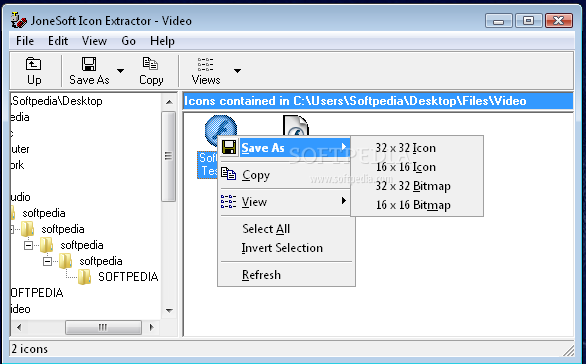
Task: Click the horizontal scroll right arrow
Action: point(151,327)
